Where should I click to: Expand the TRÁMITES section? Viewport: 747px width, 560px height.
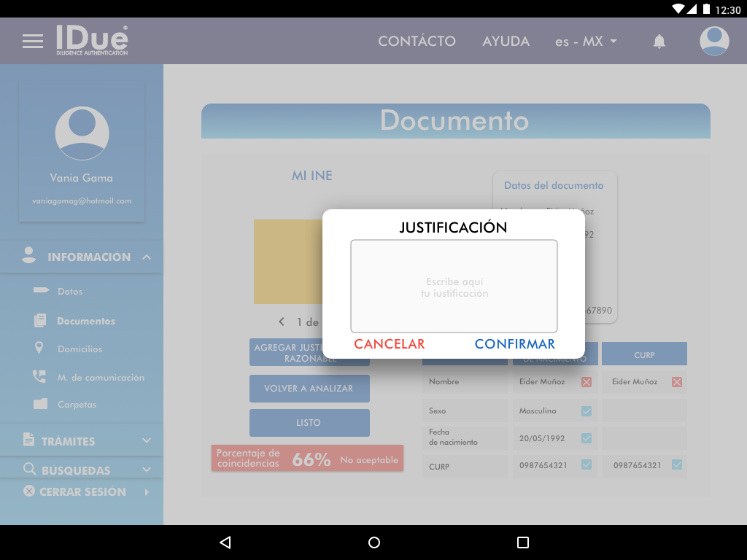[147, 441]
